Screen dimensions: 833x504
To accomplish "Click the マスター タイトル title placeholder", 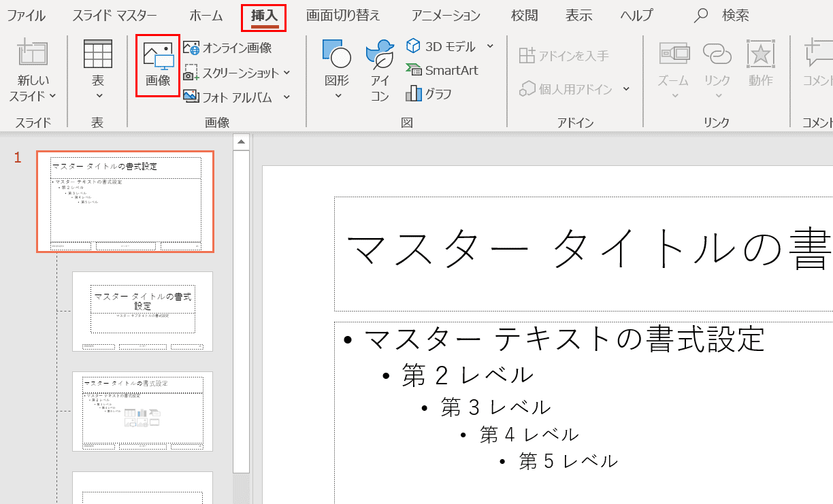I will click(x=583, y=254).
